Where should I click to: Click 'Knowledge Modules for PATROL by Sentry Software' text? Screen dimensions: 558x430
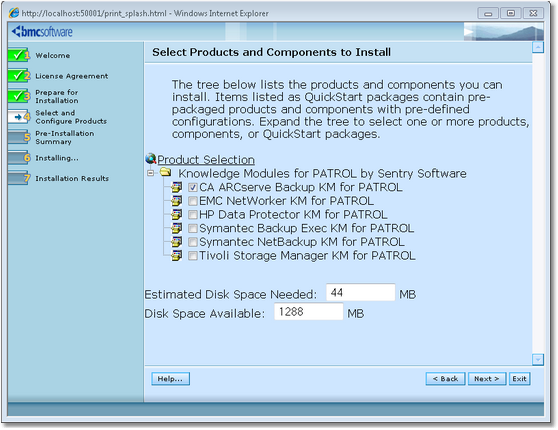pyautogui.click(x=322, y=173)
